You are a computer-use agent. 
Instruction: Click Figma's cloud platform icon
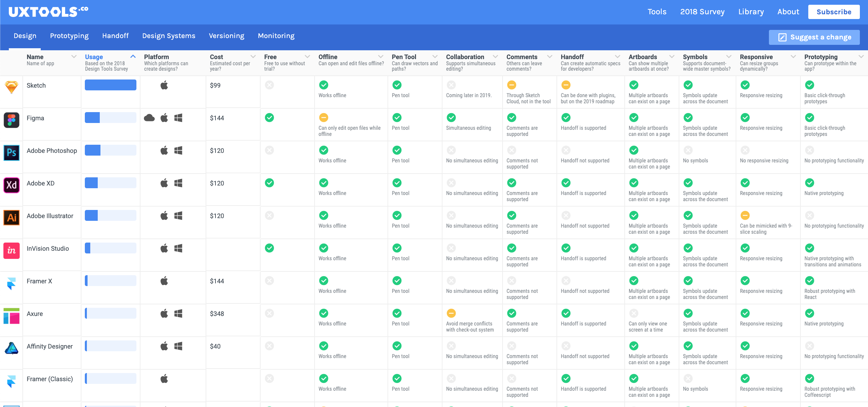(x=149, y=118)
